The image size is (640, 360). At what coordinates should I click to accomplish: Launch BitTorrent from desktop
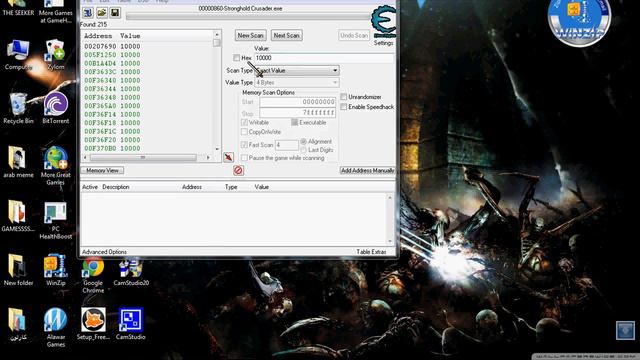click(56, 108)
